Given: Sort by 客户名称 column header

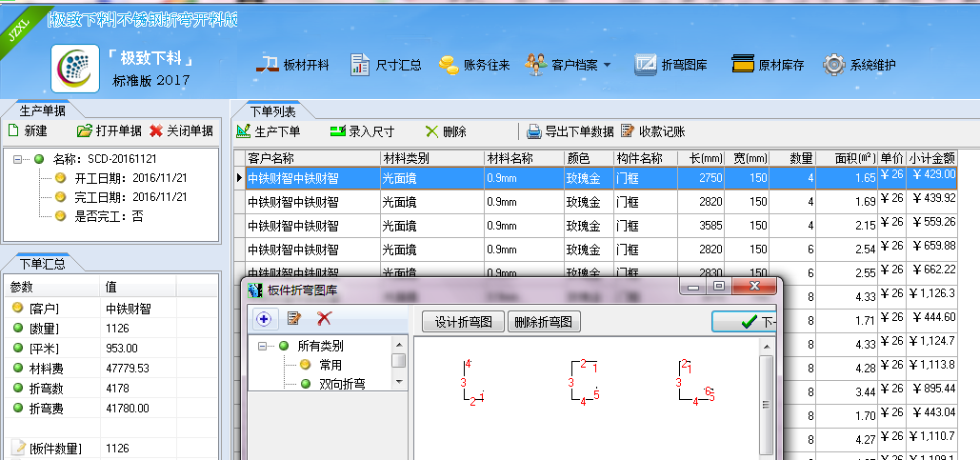Looking at the screenshot, I should (x=312, y=158).
